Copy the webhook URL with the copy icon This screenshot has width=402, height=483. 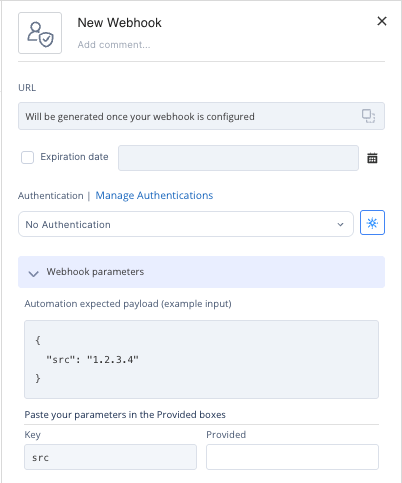pos(368,116)
